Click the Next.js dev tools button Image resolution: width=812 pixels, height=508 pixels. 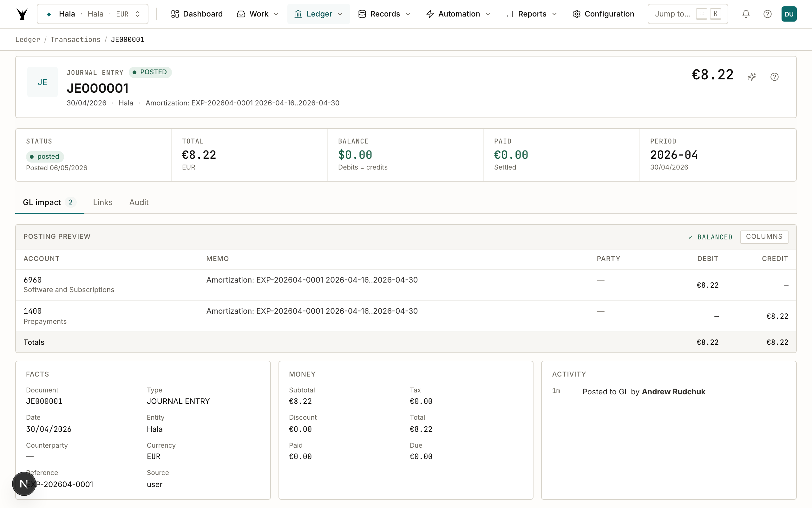pos(24,484)
